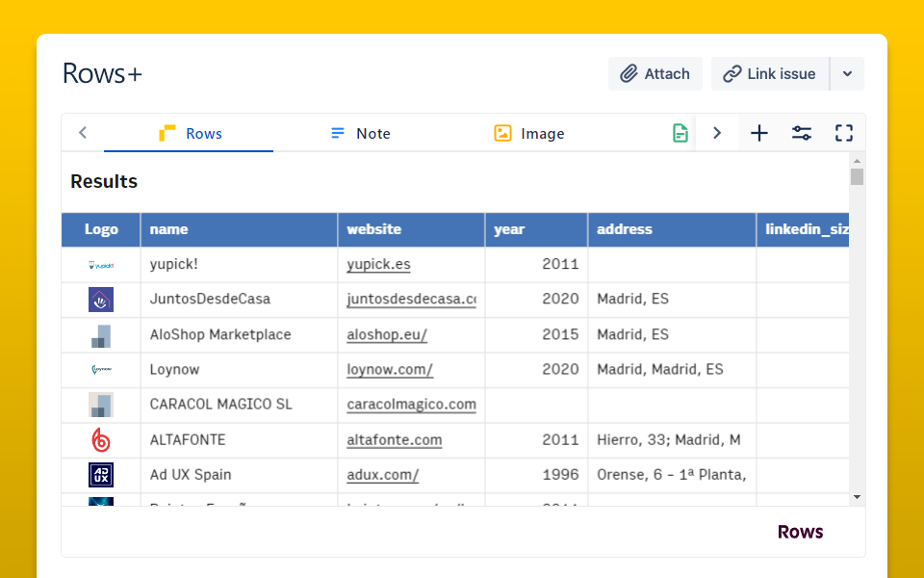Screen dimensions: 924x578
Task: Click the year column header
Action: [536, 229]
